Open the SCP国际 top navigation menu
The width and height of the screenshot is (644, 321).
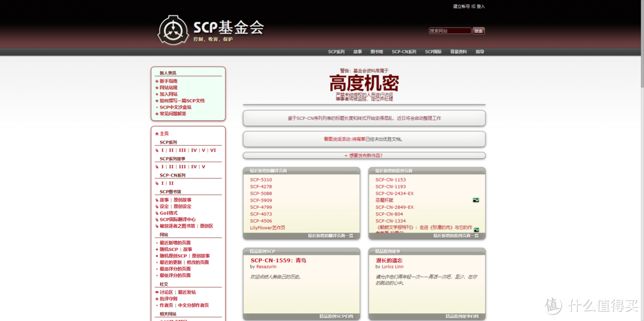(x=434, y=52)
